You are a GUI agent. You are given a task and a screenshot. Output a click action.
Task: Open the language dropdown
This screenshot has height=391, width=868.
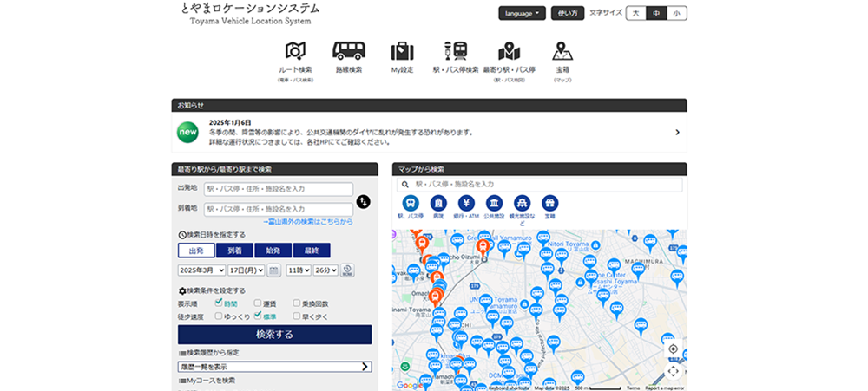click(522, 13)
